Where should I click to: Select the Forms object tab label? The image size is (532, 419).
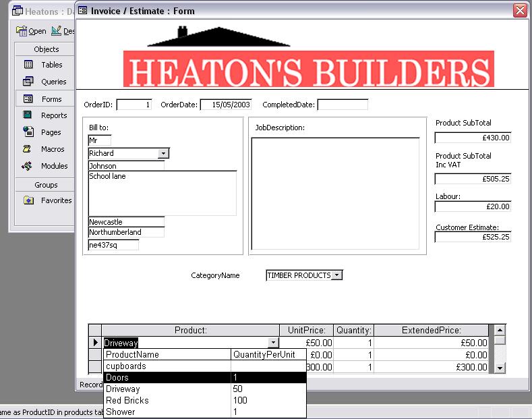coord(51,99)
